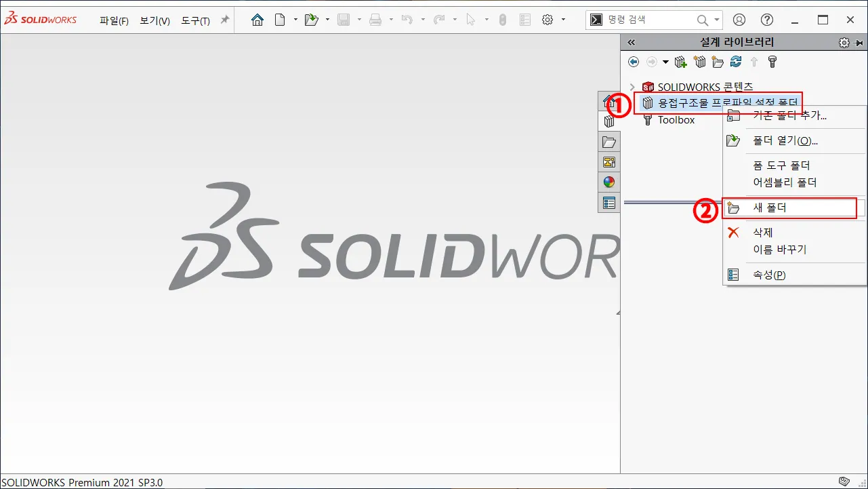Open the command search type dropdown arrow
Screen dimensions: 868x489
[x=718, y=20]
